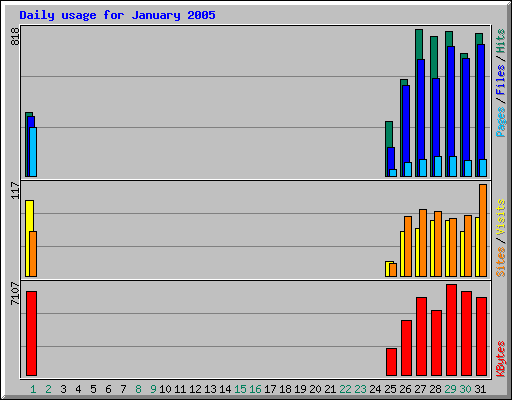Viewport: 512px width, 400px height.
Task: Click day label 20 on the axis
Action: coord(315,389)
